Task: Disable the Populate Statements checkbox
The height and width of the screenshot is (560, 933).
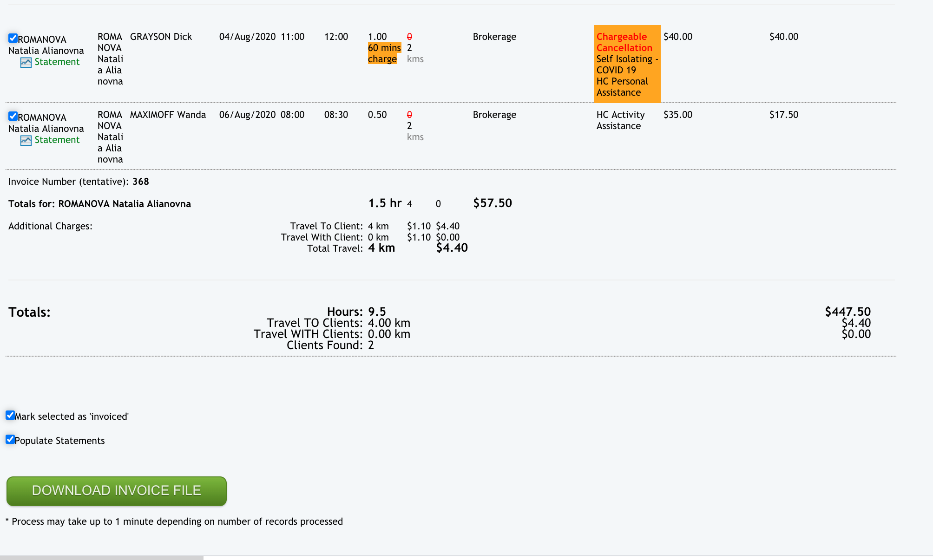Action: (x=10, y=439)
